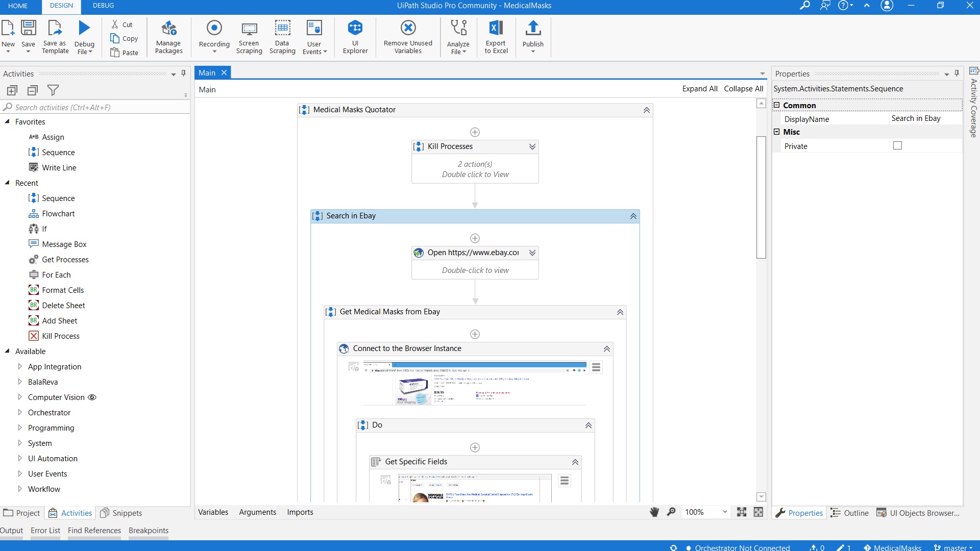The width and height of the screenshot is (980, 551).
Task: Click the Expand All link
Action: coord(700,88)
